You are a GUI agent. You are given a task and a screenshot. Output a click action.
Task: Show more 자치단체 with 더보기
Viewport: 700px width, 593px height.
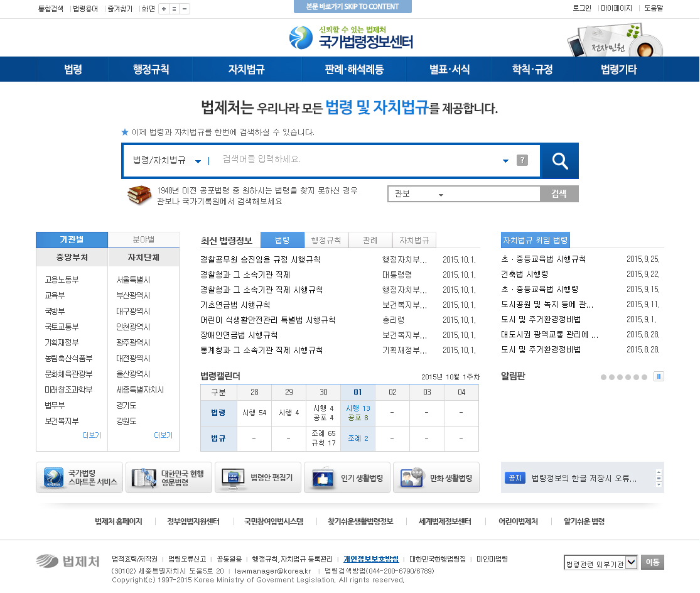163,435
